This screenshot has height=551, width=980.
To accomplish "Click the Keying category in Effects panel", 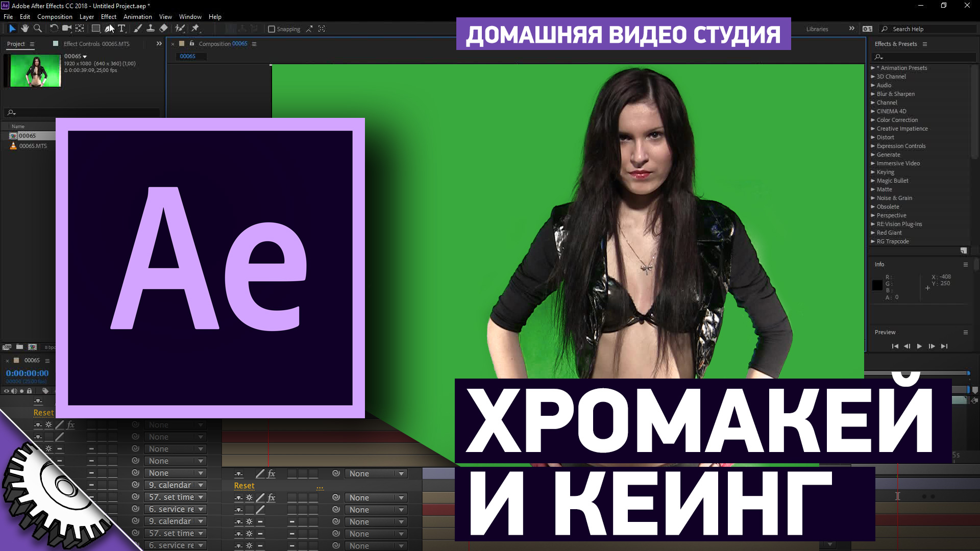I will click(885, 171).
